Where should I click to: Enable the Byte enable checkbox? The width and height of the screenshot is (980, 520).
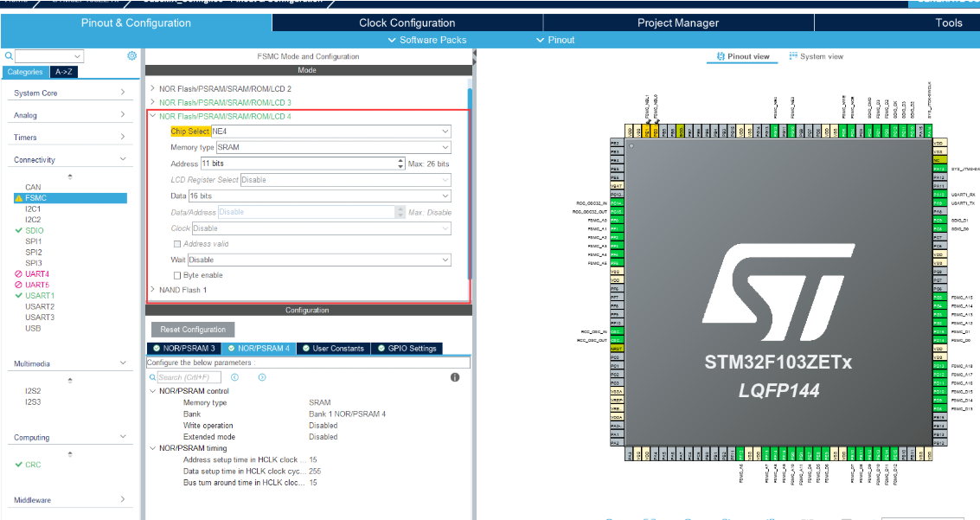coord(177,273)
